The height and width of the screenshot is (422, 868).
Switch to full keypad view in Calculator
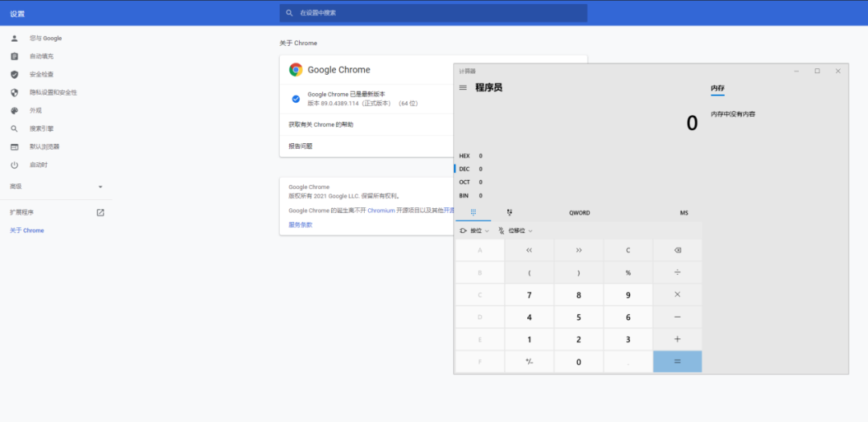tap(473, 213)
